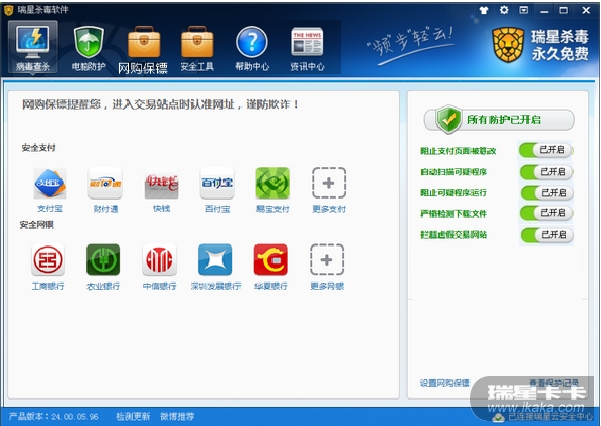Click the 支付宝 label text
This screenshot has width=601, height=426.
[x=50, y=209]
